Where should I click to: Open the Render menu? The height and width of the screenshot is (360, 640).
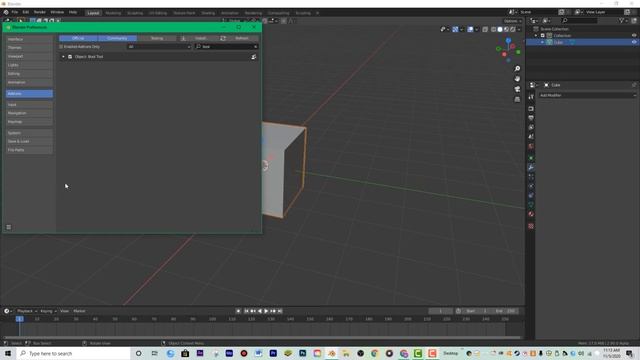(40, 12)
